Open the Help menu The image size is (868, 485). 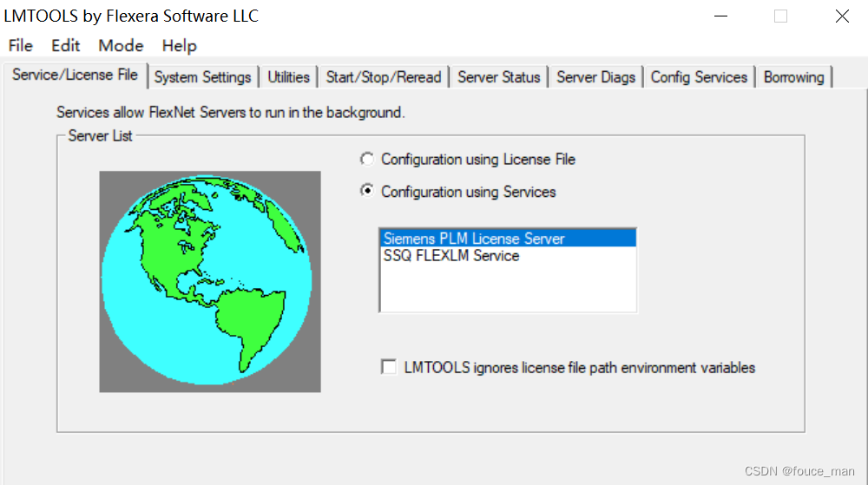pos(179,45)
